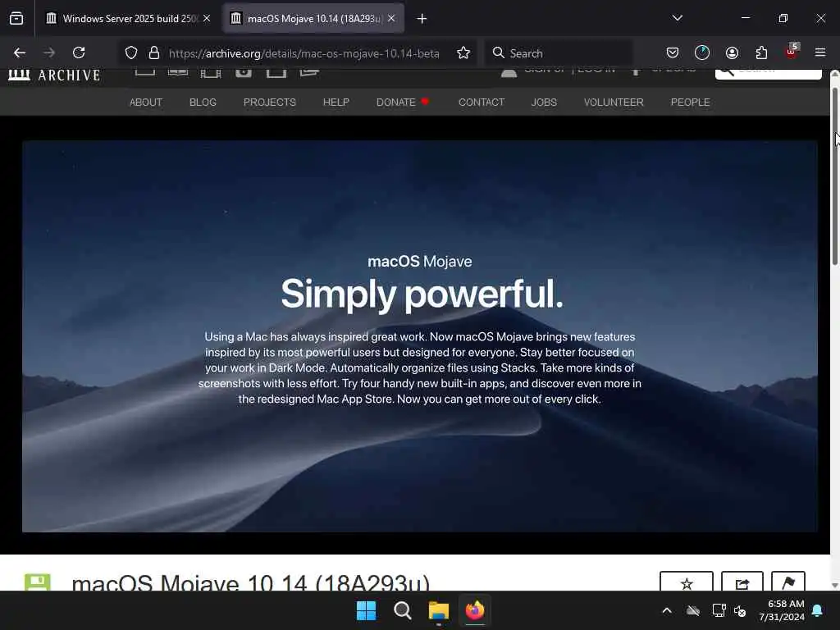Open OneDrive tray icon
Screen dimensions: 840x630
pyautogui.click(x=693, y=610)
